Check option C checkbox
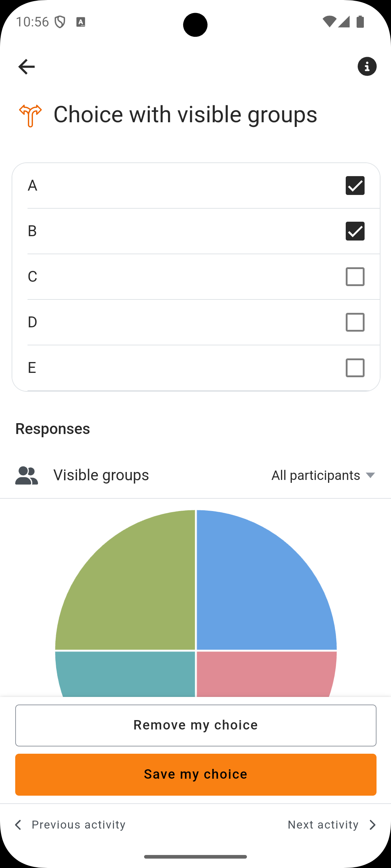The width and height of the screenshot is (391, 868). (355, 277)
